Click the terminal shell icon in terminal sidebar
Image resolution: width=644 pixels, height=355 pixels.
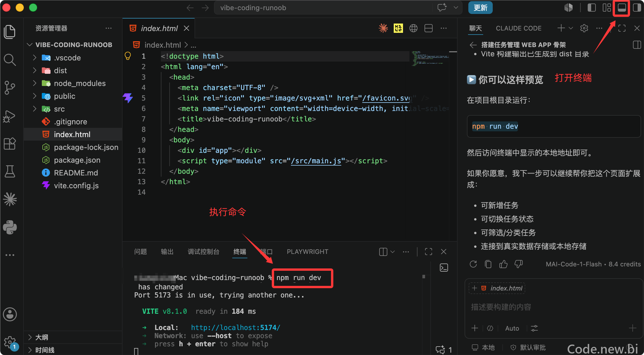pyautogui.click(x=444, y=268)
